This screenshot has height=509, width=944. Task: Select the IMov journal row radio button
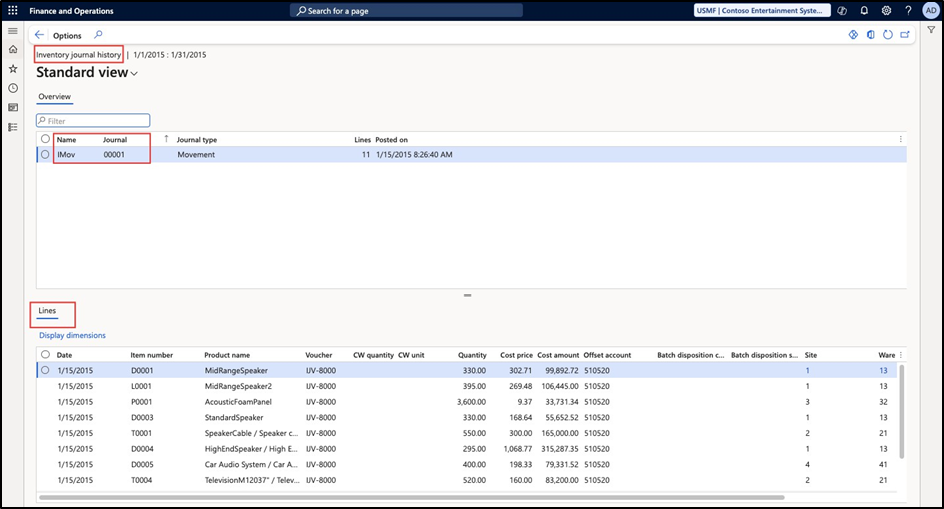coord(45,155)
